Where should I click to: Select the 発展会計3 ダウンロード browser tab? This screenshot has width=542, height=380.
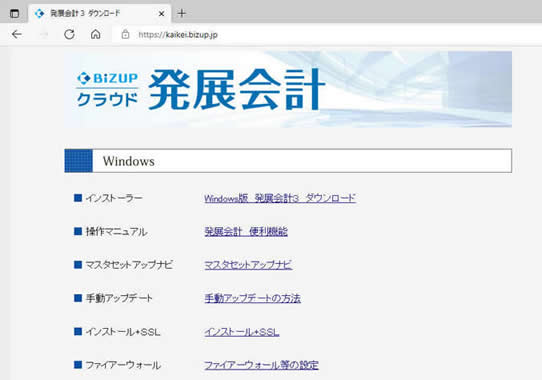pyautogui.click(x=100, y=13)
